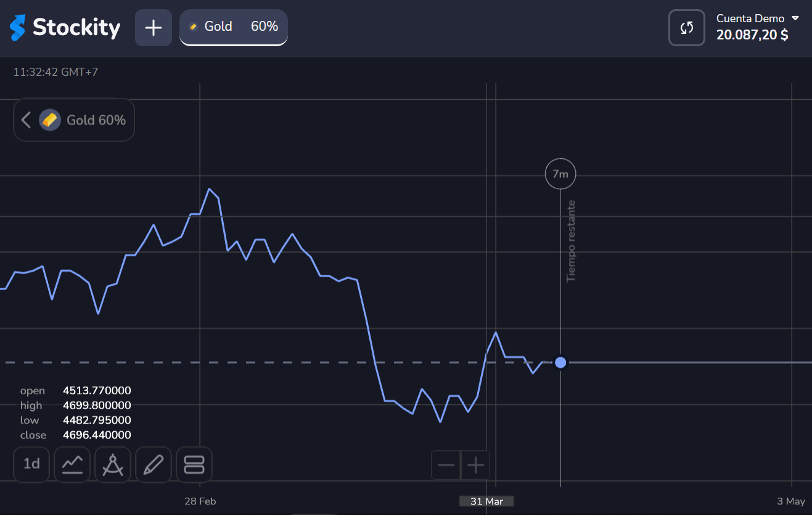Viewport: 812px width, 515px height.
Task: Click the Tiempo restante label
Action: click(x=571, y=241)
